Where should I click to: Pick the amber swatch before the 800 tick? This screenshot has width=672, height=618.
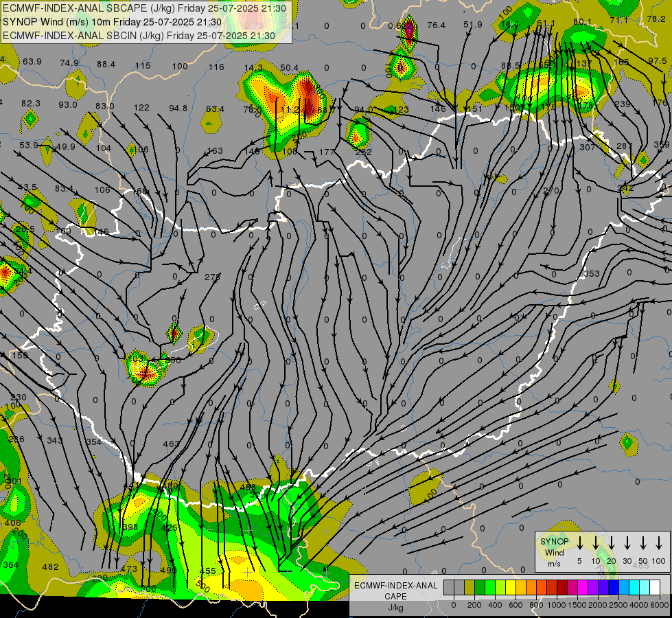point(531,587)
